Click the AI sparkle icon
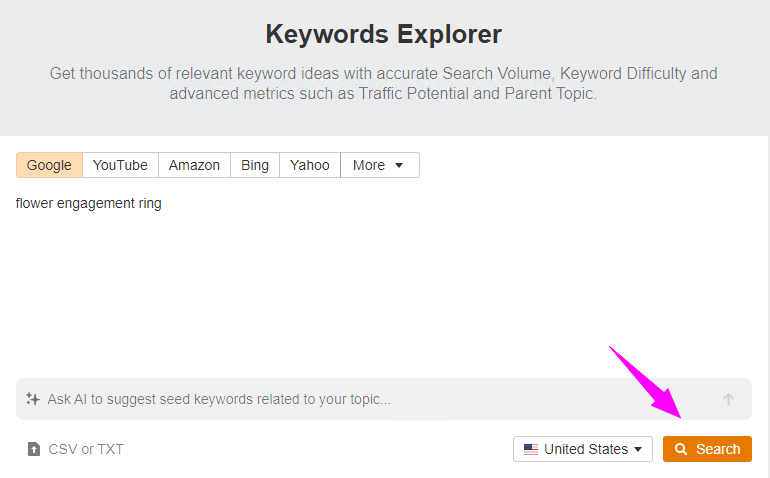The width and height of the screenshot is (770, 478). point(33,399)
